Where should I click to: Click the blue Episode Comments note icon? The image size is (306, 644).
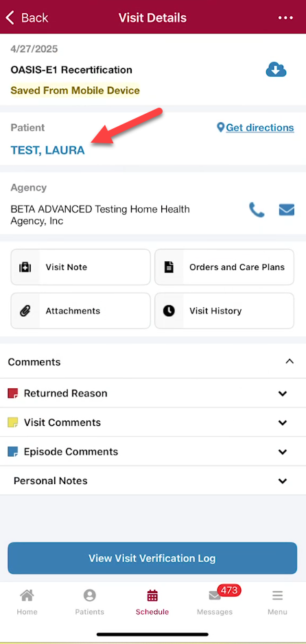13,452
